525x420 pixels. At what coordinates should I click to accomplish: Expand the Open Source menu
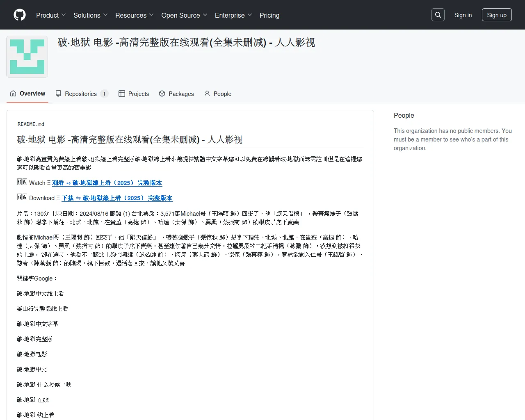point(184,15)
